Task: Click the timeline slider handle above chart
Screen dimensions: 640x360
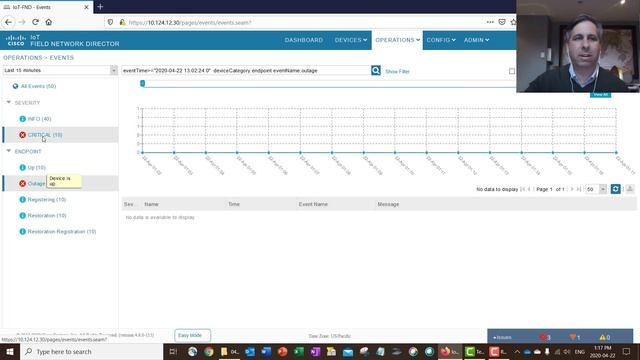Action: pos(142,83)
